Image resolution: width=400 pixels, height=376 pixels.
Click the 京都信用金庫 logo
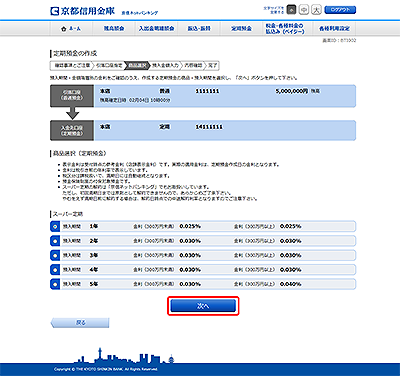82,11
